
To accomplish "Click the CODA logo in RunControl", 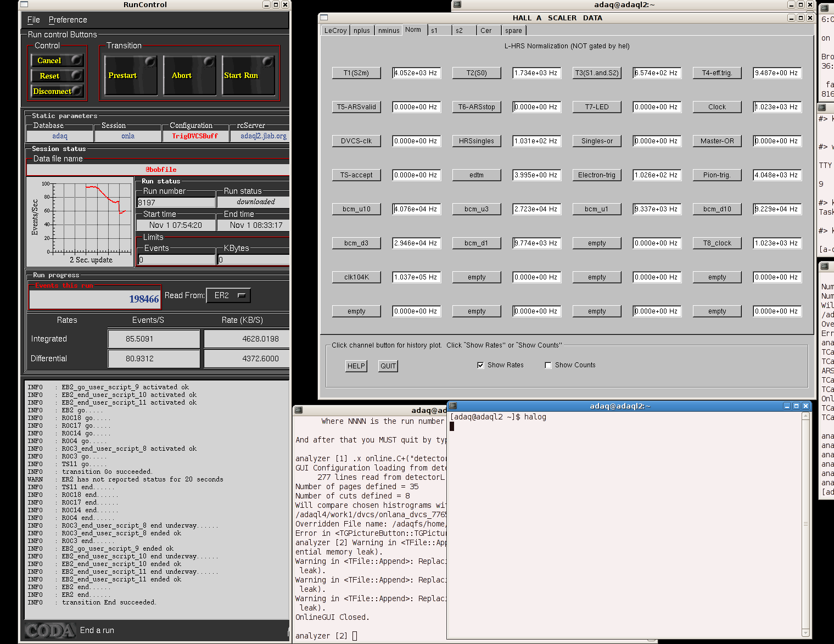I will (50, 630).
